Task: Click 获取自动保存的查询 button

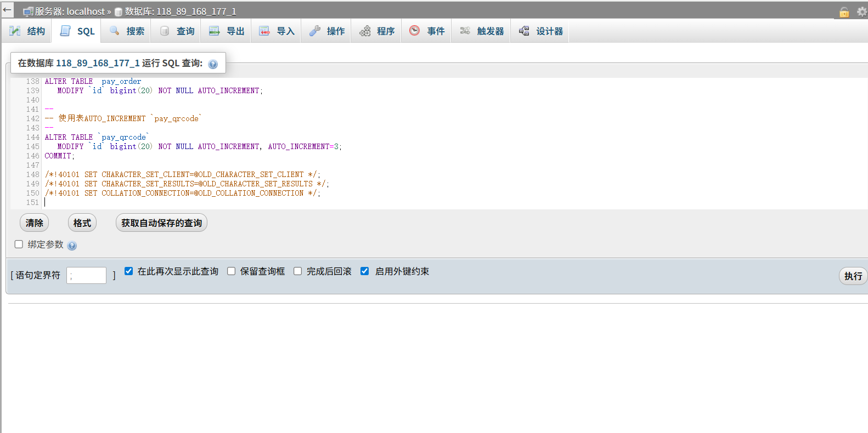Action: coord(161,223)
